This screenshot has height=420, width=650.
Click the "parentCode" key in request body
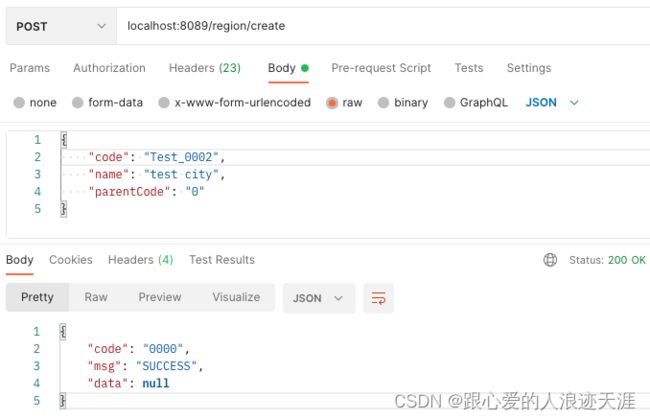[x=129, y=192]
